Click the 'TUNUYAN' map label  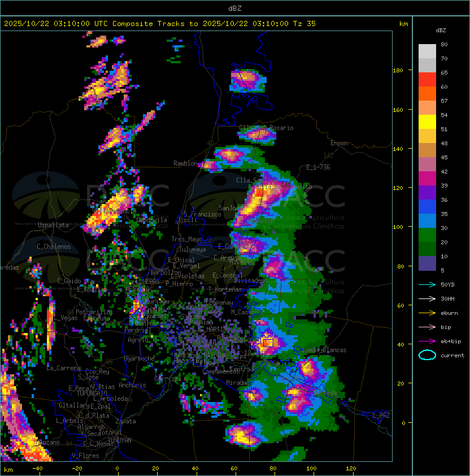tap(120, 440)
